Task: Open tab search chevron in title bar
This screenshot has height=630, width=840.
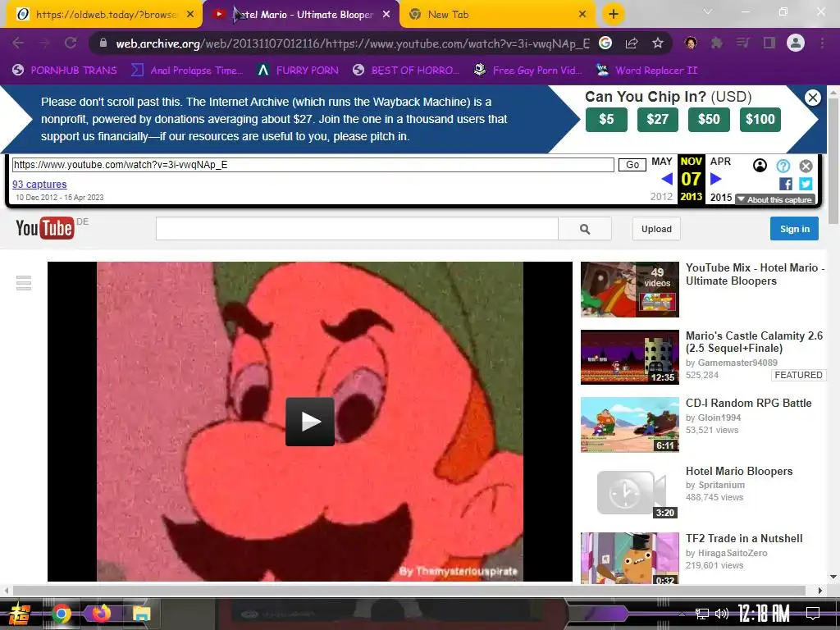Action: tap(708, 11)
